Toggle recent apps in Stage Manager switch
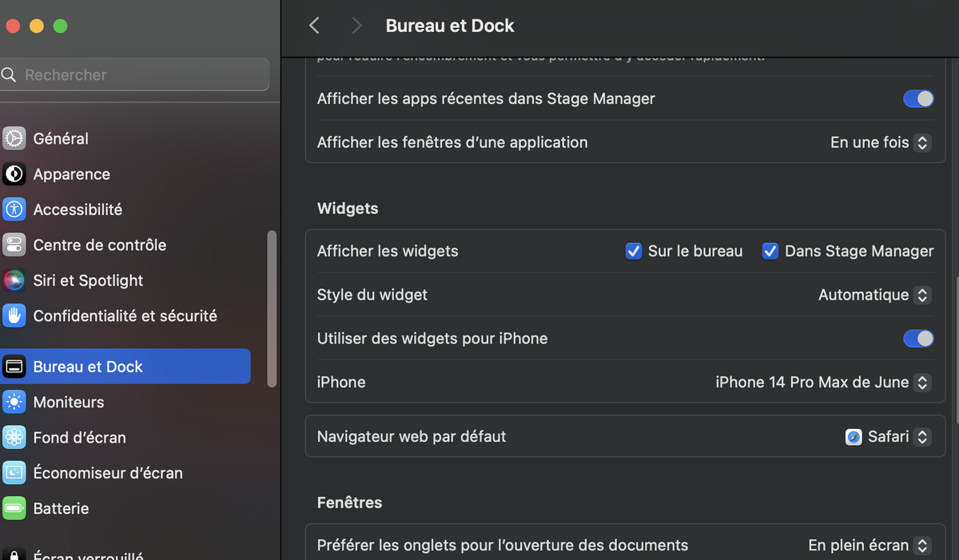959x560 pixels. pos(918,99)
